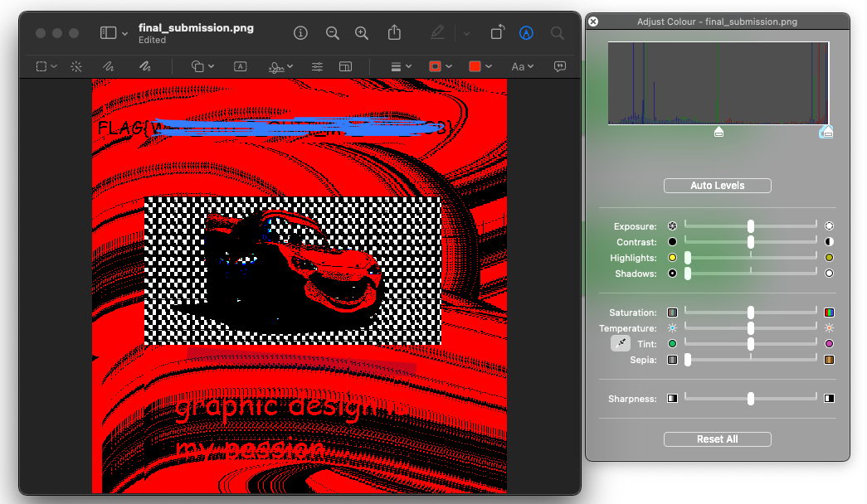Close the Adjust Colour panel
Image resolution: width=867 pixels, height=504 pixels.
pos(593,22)
